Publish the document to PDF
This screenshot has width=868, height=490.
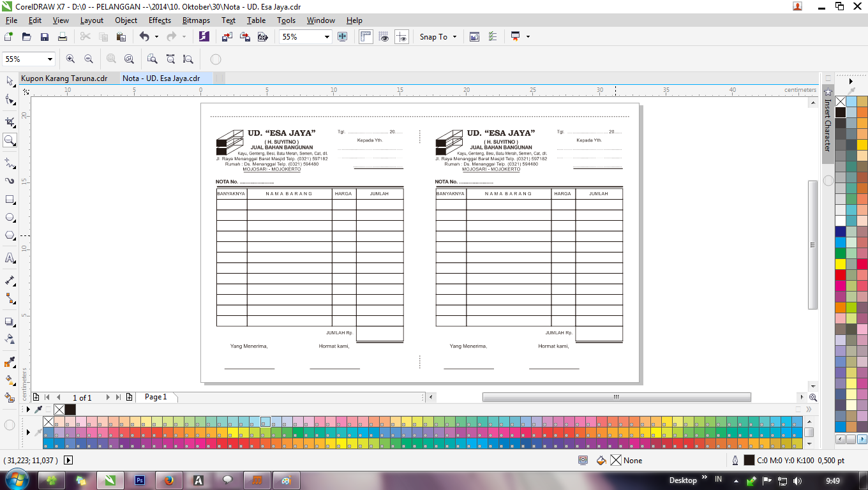(262, 37)
